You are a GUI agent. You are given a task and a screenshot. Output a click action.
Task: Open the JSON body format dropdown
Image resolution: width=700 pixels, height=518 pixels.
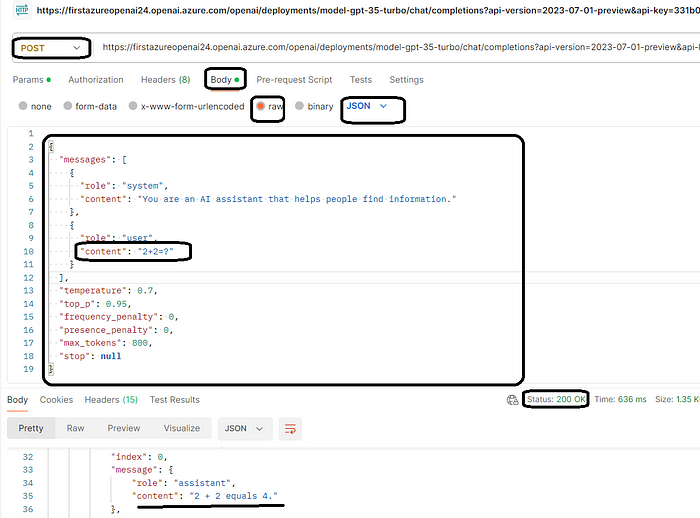point(367,106)
